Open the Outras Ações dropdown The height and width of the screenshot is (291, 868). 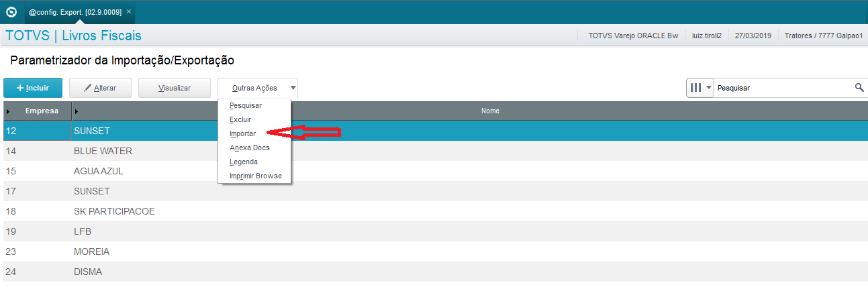(x=258, y=88)
